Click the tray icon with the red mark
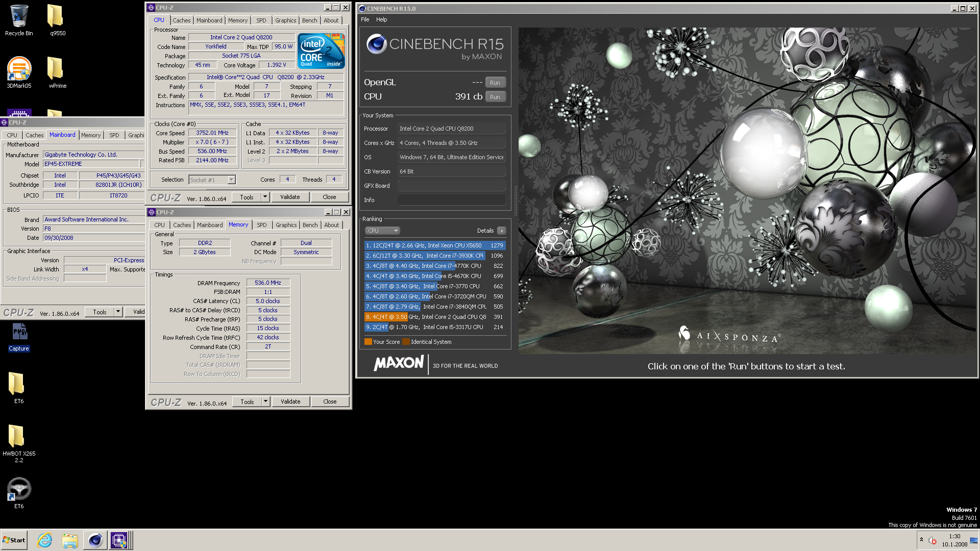Screen dimensions: 980x551 [933, 541]
